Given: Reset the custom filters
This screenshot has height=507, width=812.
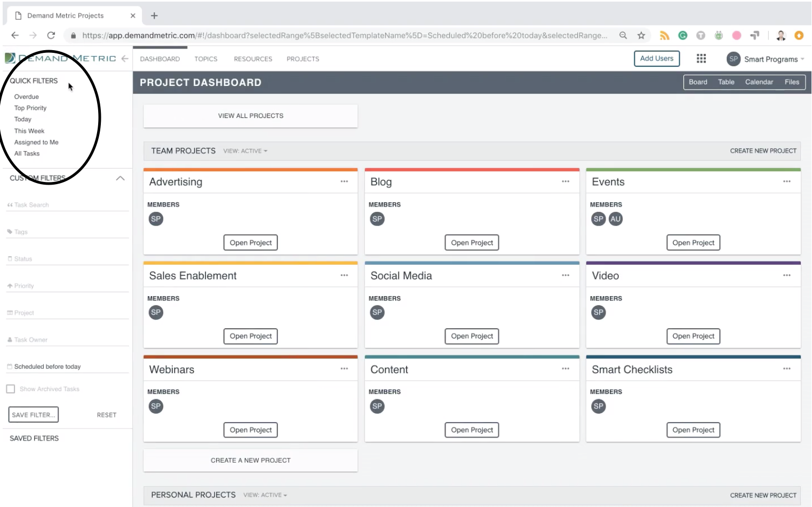Looking at the screenshot, I should (107, 415).
